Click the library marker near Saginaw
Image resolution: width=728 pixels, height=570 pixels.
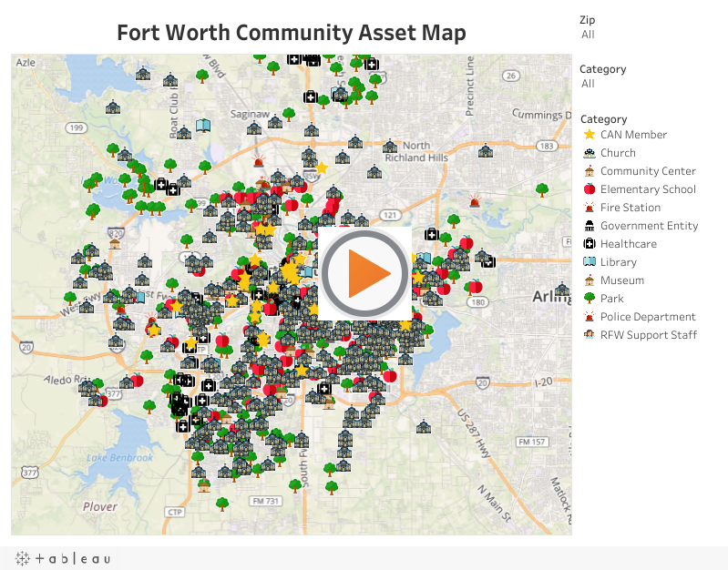(203, 126)
